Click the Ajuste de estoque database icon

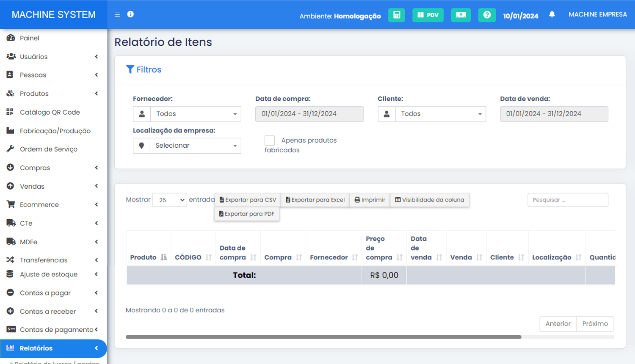coord(10,274)
